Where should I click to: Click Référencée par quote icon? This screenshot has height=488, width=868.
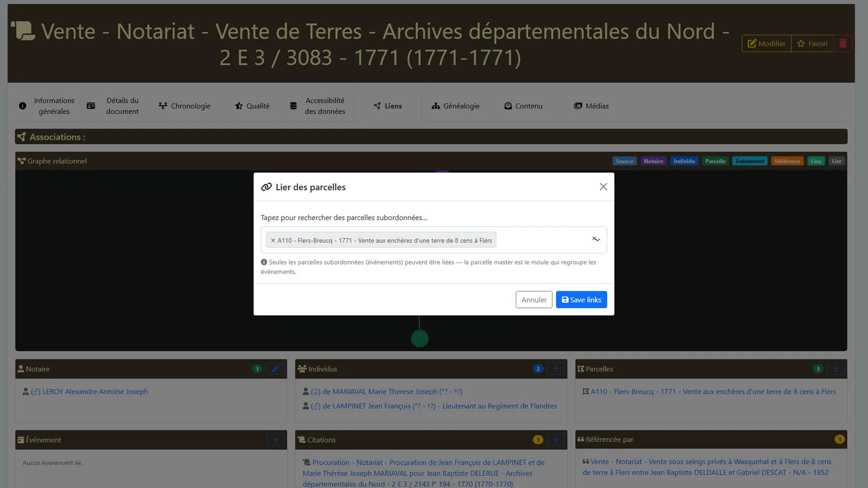point(580,439)
